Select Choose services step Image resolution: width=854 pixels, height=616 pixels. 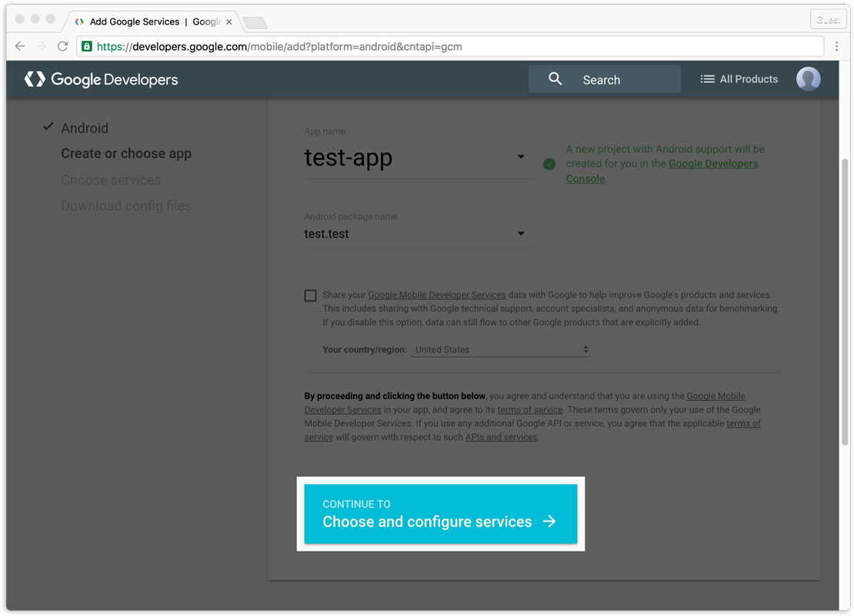click(x=111, y=180)
